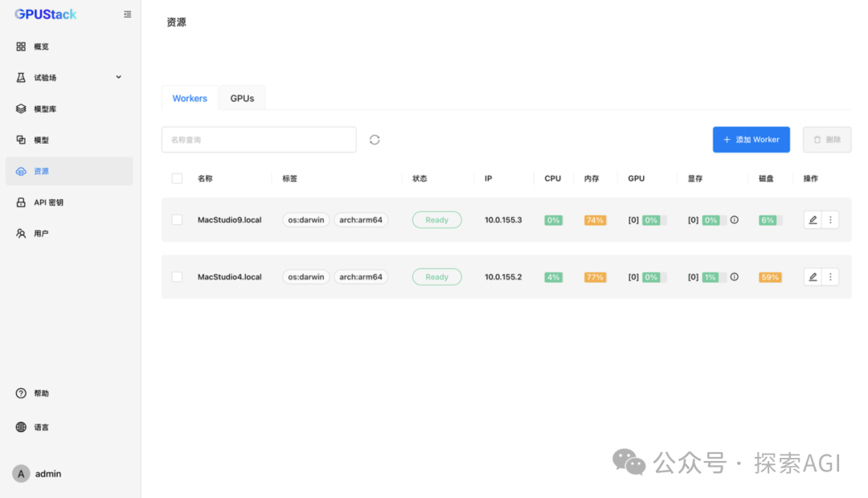This screenshot has height=498, width=868.
Task: Click VRAM info icon in MacStudio9.local row
Action: (x=734, y=219)
